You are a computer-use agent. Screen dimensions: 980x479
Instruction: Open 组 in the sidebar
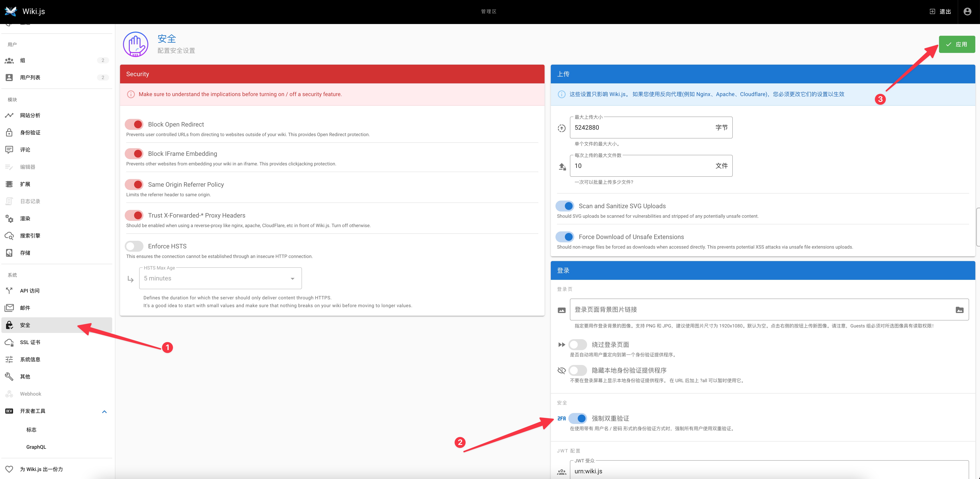click(x=57, y=61)
